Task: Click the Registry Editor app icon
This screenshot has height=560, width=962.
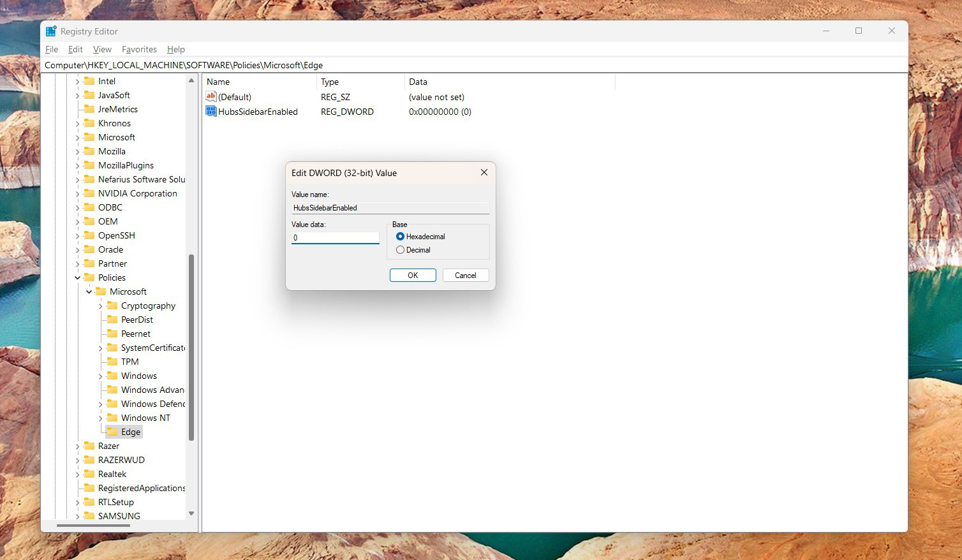Action: click(51, 31)
